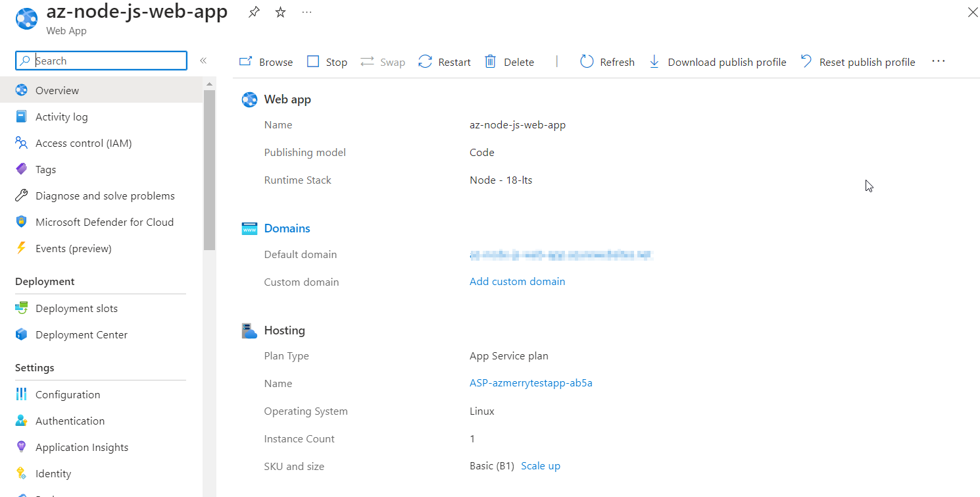Click Add custom domain
Image resolution: width=980 pixels, height=497 pixels.
(x=517, y=281)
